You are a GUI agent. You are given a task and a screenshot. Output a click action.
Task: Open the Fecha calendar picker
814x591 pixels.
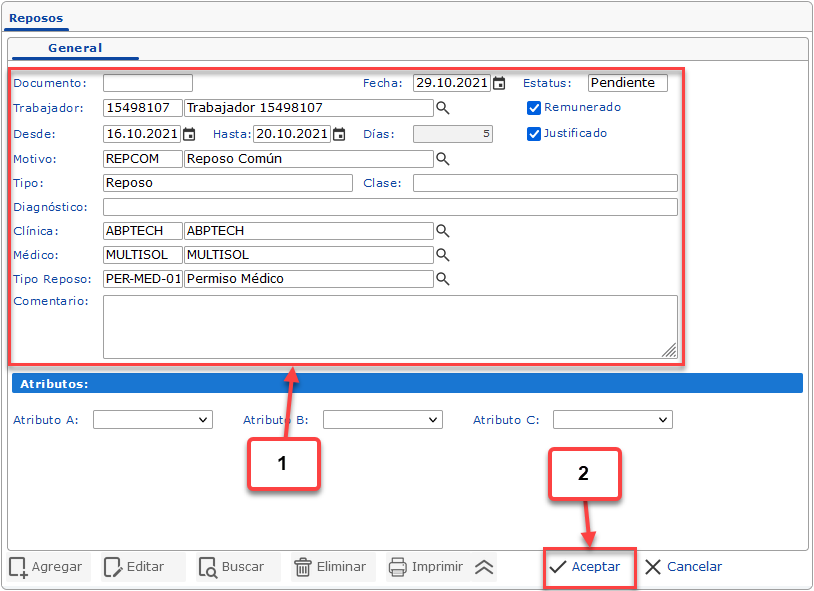coord(499,83)
